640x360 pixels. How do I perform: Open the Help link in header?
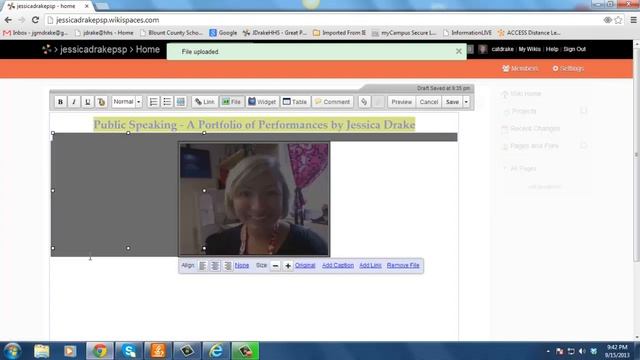[552, 49]
